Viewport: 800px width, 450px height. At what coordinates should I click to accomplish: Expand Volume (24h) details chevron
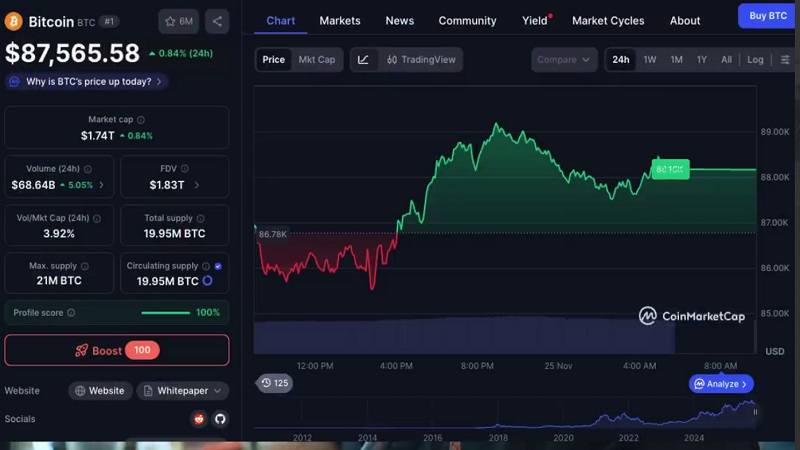[102, 185]
